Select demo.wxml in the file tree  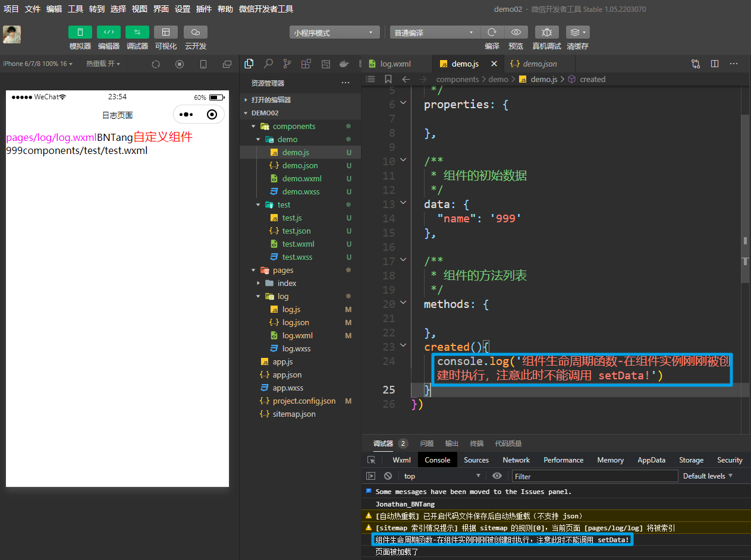pyautogui.click(x=300, y=178)
